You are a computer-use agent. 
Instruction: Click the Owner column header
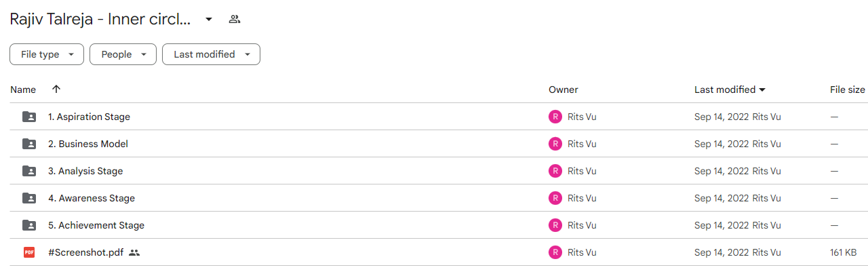564,90
